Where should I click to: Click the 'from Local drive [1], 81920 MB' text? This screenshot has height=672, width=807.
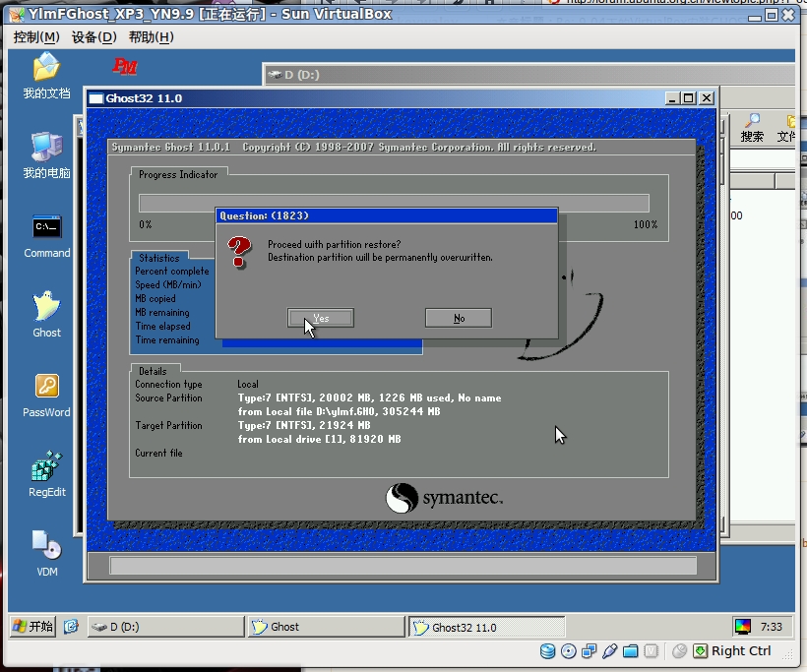[x=319, y=439]
